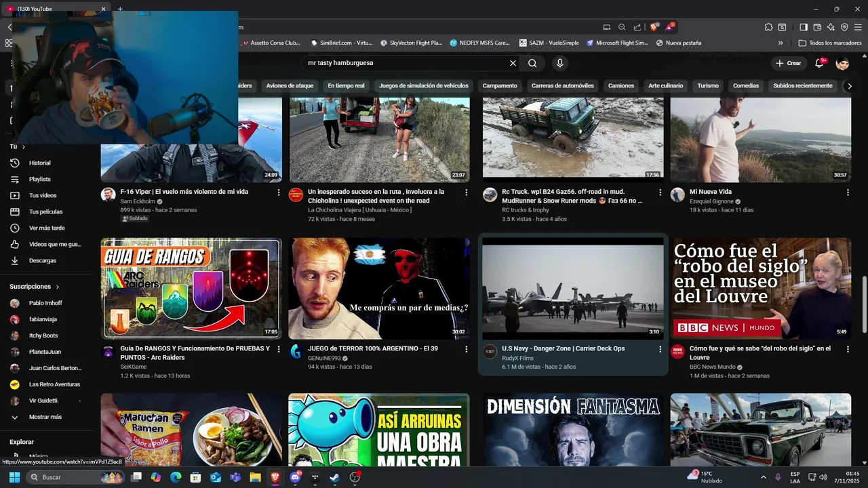This screenshot has width=868, height=488.
Task: Select the Campamento filter chip
Action: pyautogui.click(x=500, y=86)
